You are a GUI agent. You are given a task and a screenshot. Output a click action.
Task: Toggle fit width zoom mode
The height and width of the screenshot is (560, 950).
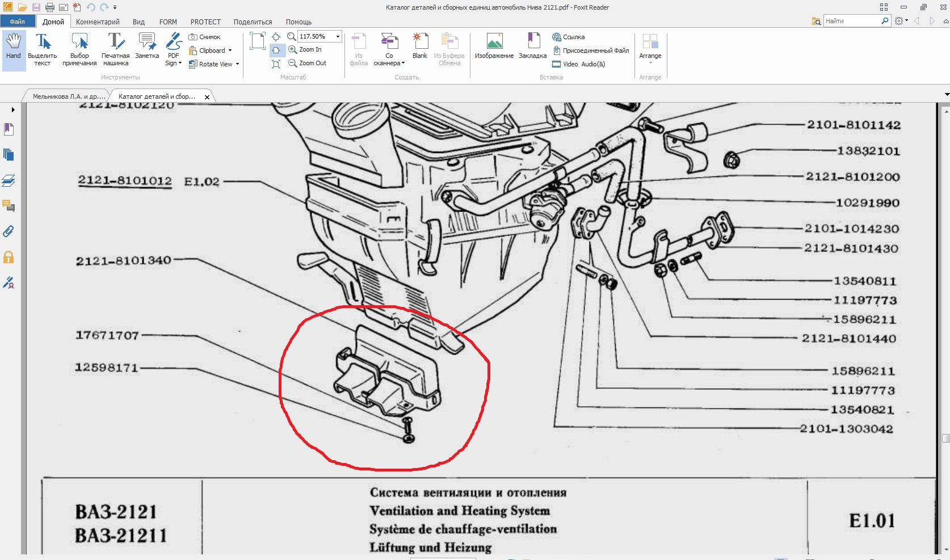[x=276, y=50]
